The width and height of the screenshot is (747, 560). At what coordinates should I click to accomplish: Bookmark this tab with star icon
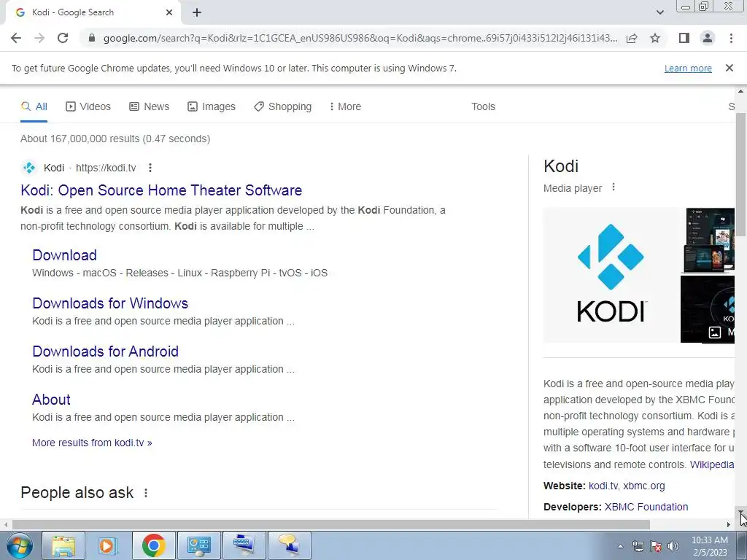655,38
